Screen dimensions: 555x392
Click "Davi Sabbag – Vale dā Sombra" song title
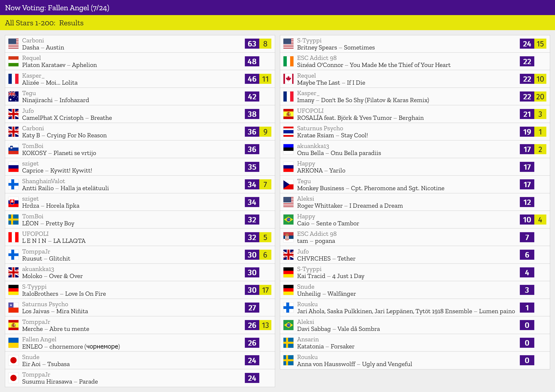tap(339, 329)
